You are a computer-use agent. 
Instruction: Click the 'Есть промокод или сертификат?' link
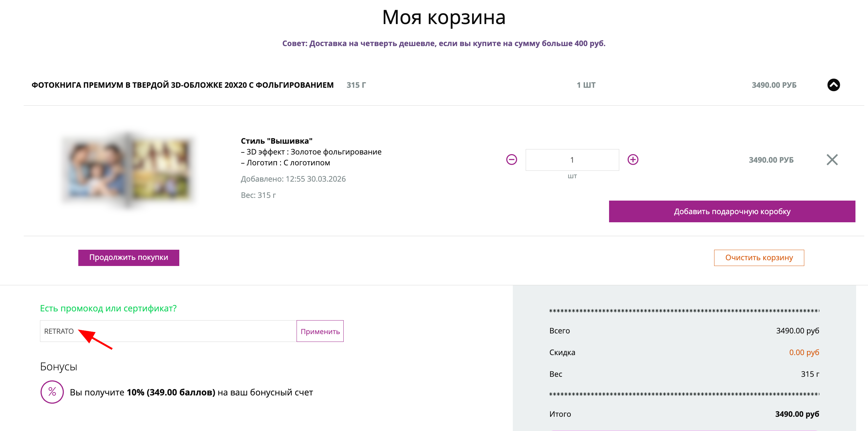pyautogui.click(x=108, y=309)
